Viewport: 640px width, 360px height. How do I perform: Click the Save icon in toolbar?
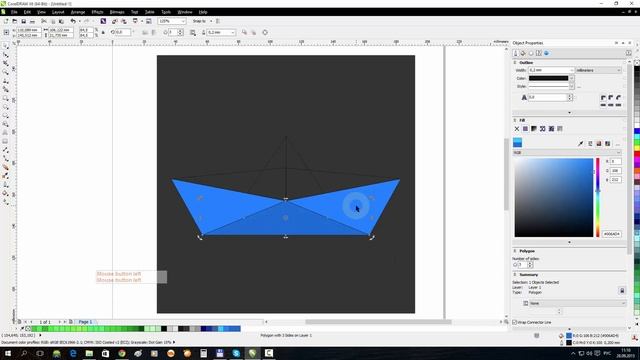point(24,21)
